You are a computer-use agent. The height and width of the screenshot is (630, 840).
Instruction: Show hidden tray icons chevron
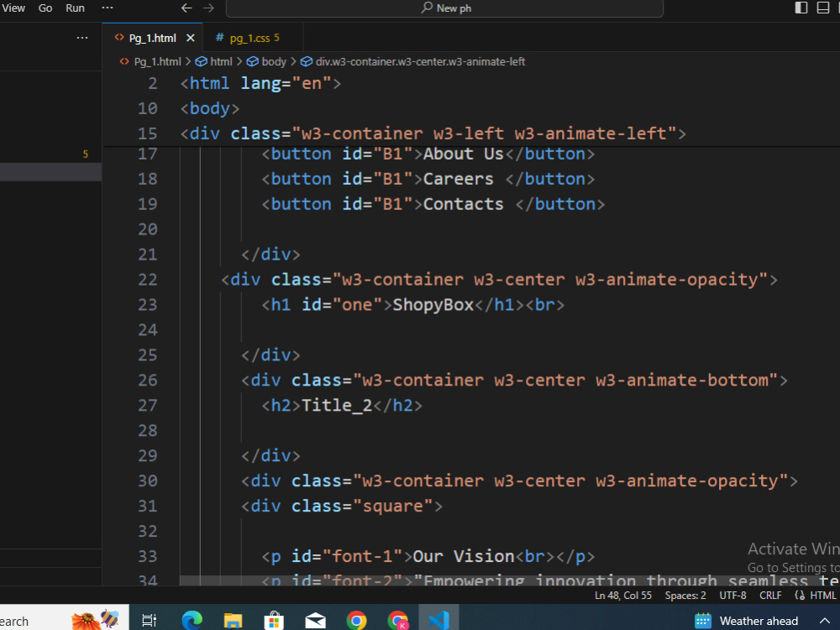point(825,621)
